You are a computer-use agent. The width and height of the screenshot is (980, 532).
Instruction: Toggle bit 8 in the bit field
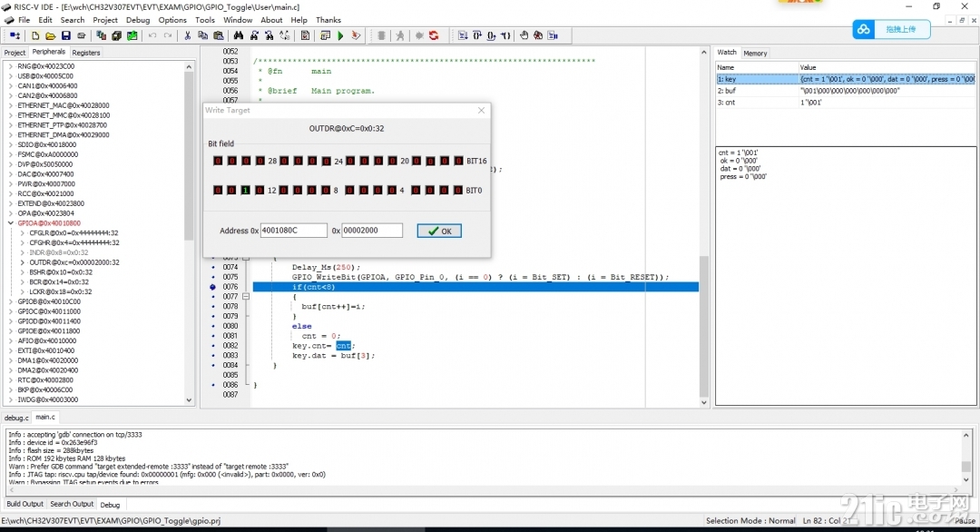pos(325,190)
